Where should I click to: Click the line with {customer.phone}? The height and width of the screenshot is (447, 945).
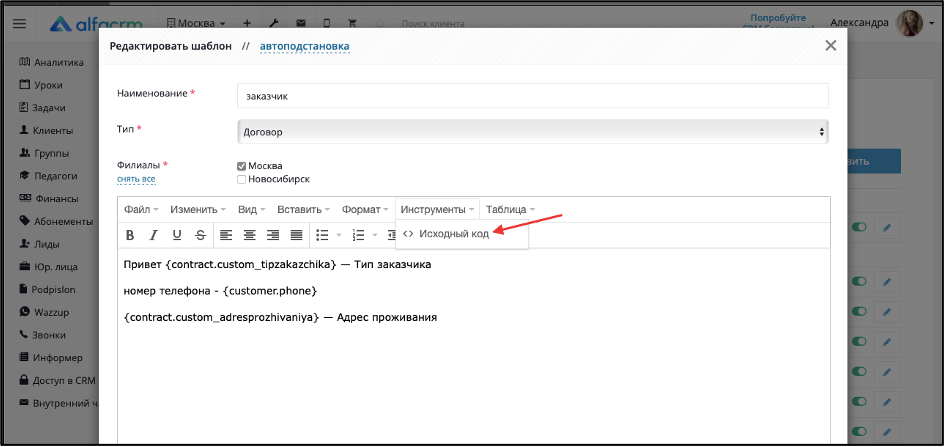coord(220,290)
